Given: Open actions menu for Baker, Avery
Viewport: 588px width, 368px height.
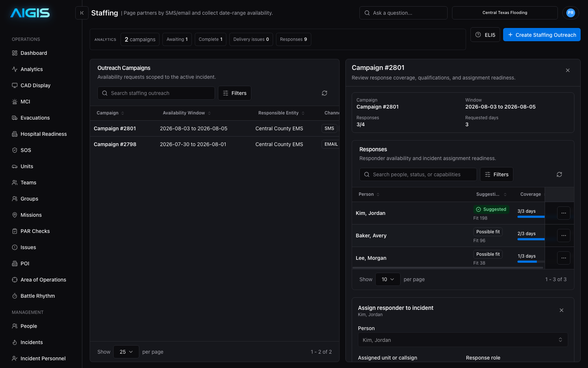Looking at the screenshot, I should (564, 236).
